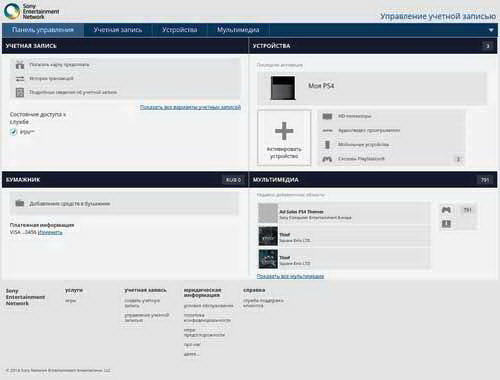Screen dimensions: 500x380
Task: Switch to the Устройства tab
Action: (179, 30)
